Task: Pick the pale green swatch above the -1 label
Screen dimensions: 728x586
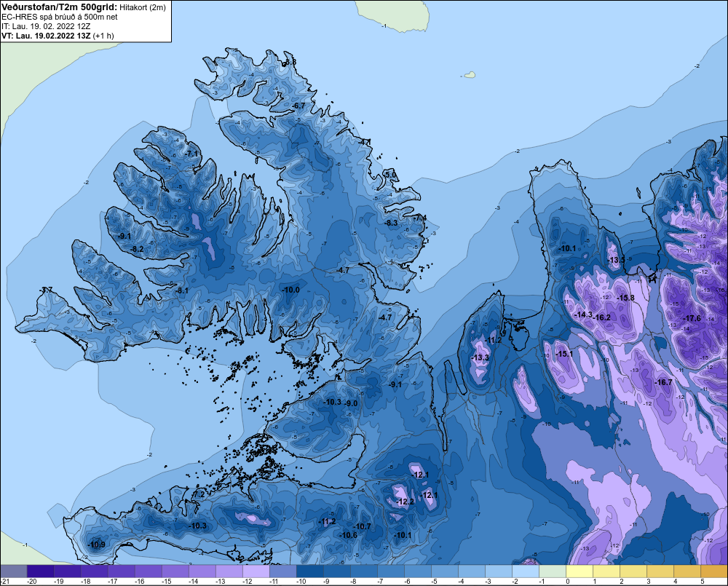Action: coord(552,571)
